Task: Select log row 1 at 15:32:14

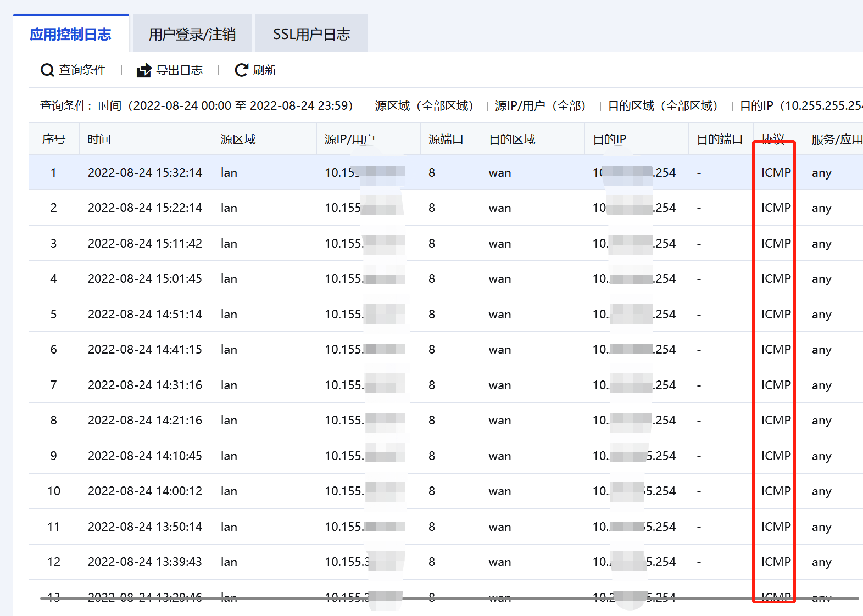Action: (145, 173)
